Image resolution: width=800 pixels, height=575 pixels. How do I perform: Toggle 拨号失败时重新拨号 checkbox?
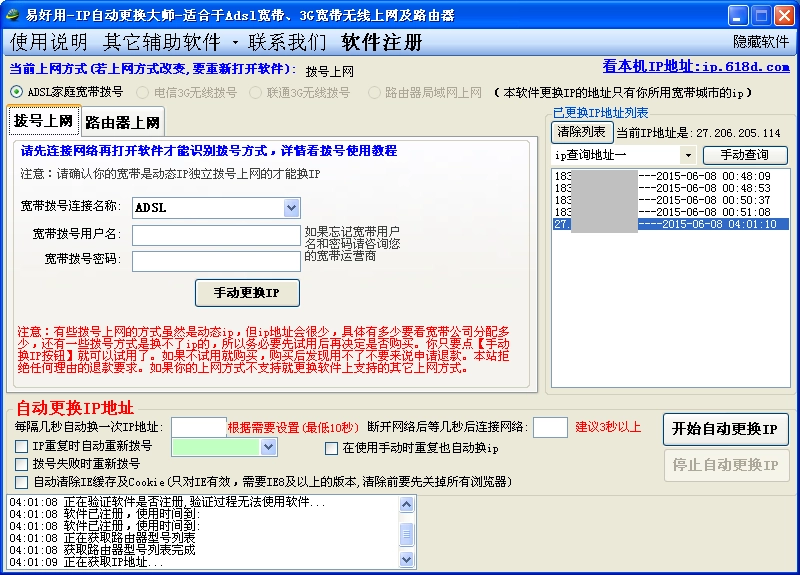pos(22,464)
